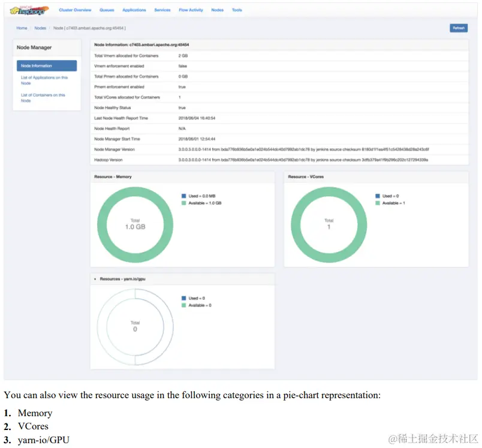Image resolution: width=482 pixels, height=448 pixels.
Task: Click 'Last Node Health Report Time' label
Action: [x=121, y=118]
